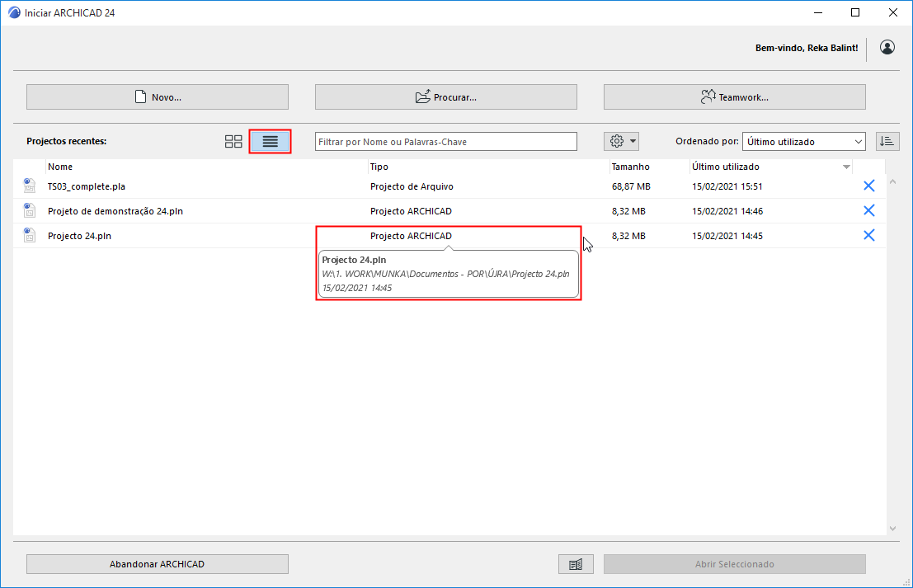Focus the Filtrar por Nome ou Palavras-Chave field
The image size is (913, 588).
click(446, 142)
